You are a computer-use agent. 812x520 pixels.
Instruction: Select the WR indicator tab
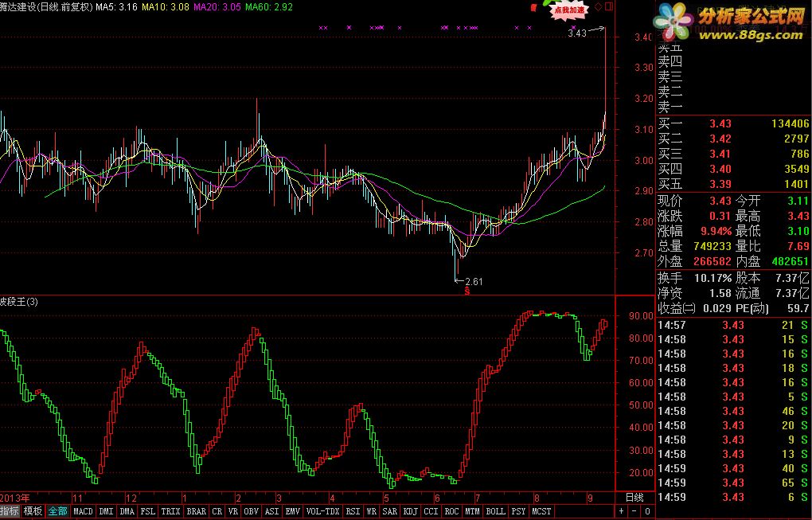pyautogui.click(x=371, y=511)
